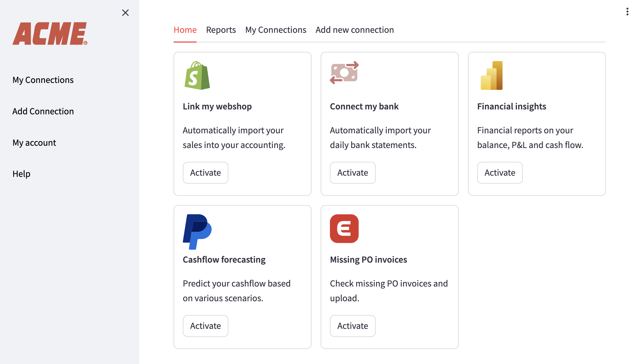639x364 pixels.
Task: Select the Add new connection tab
Action: tap(355, 30)
